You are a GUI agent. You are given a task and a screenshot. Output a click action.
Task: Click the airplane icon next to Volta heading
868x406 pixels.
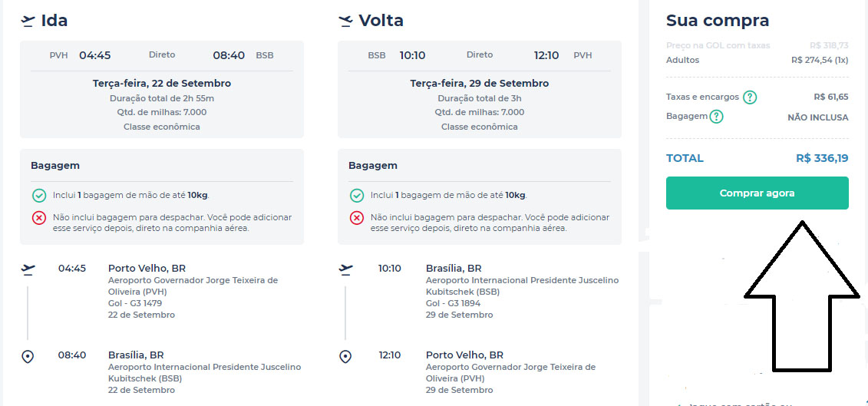[x=346, y=21]
